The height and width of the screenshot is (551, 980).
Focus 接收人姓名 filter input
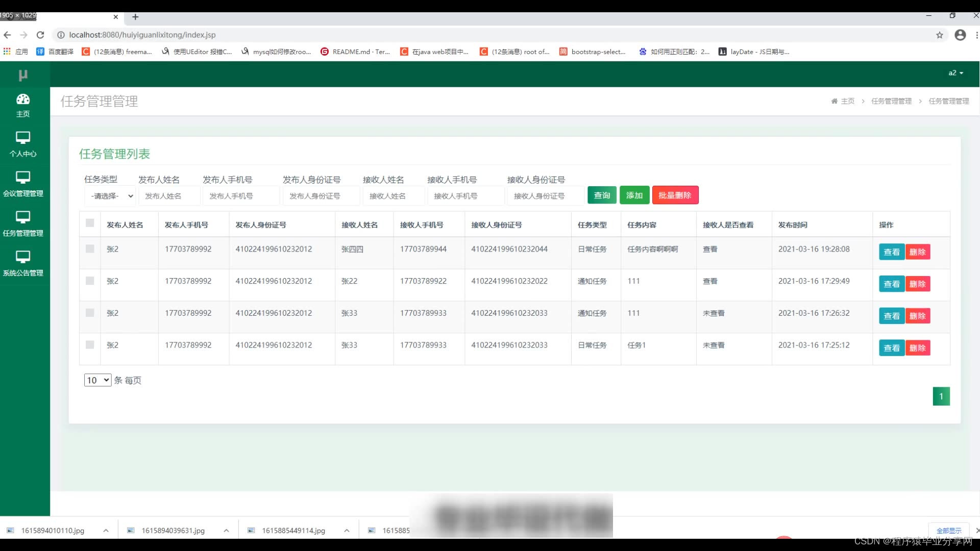click(394, 196)
